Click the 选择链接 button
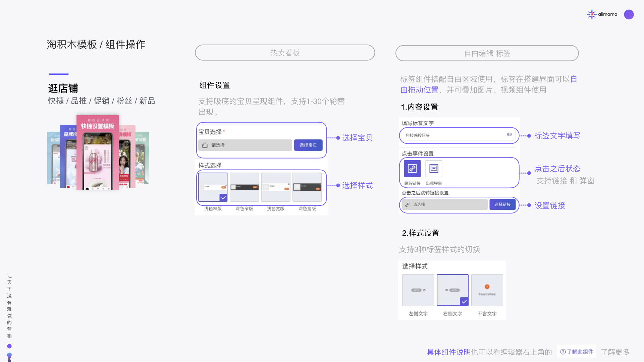This screenshot has width=644, height=362. pyautogui.click(x=502, y=204)
